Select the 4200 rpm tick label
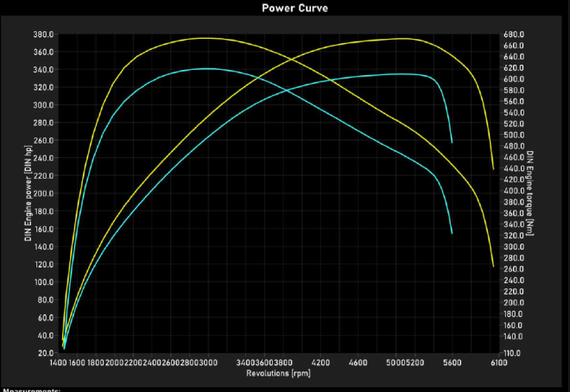Screen dimensions: 570x392 coord(322,364)
